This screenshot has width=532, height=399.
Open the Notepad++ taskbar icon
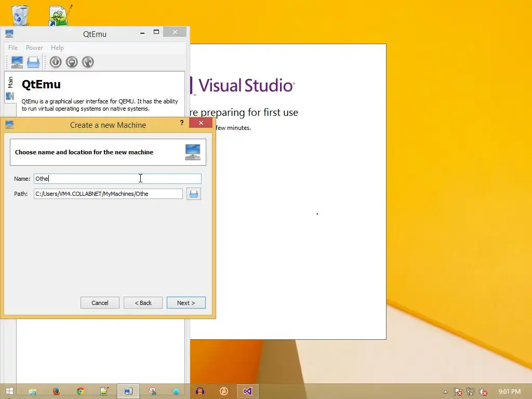tap(104, 392)
